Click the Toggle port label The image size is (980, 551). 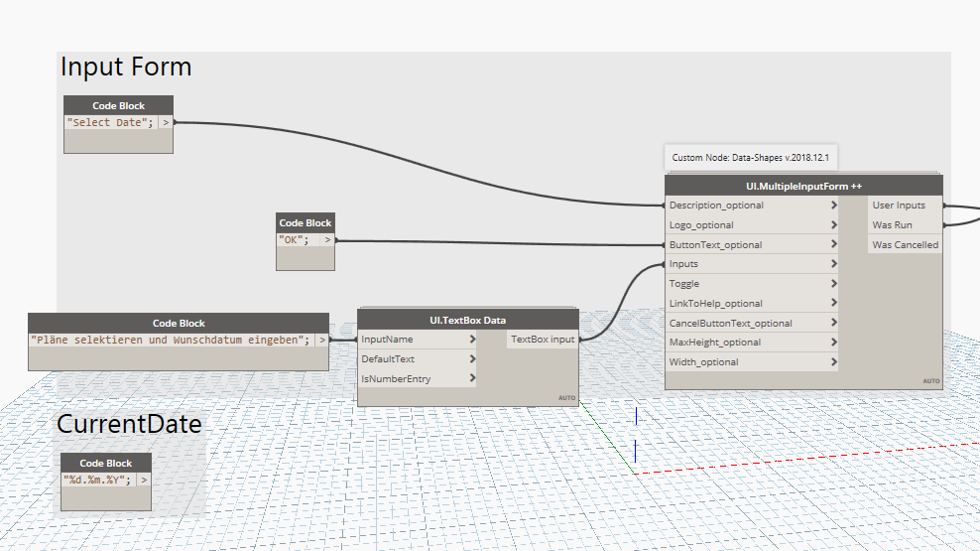click(684, 283)
